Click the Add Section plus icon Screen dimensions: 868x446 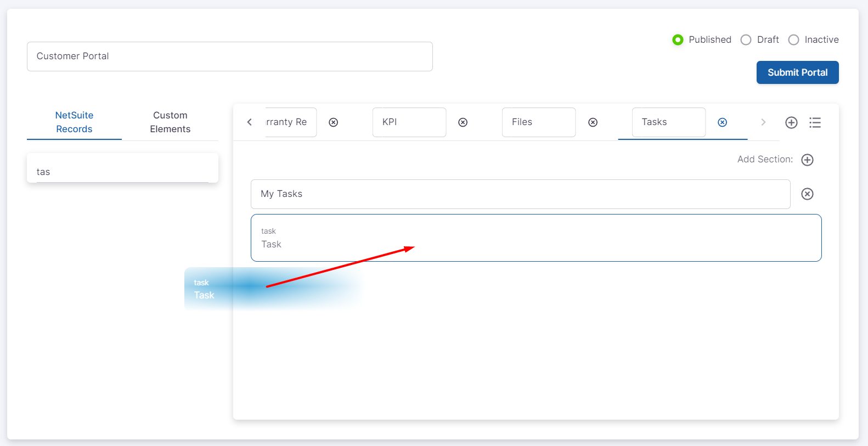pos(807,160)
